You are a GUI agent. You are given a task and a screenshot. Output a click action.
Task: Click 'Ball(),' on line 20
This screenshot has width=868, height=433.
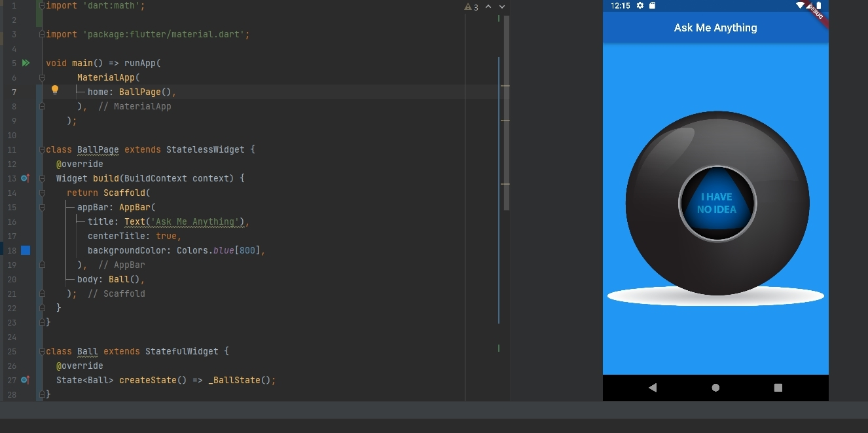coord(127,279)
